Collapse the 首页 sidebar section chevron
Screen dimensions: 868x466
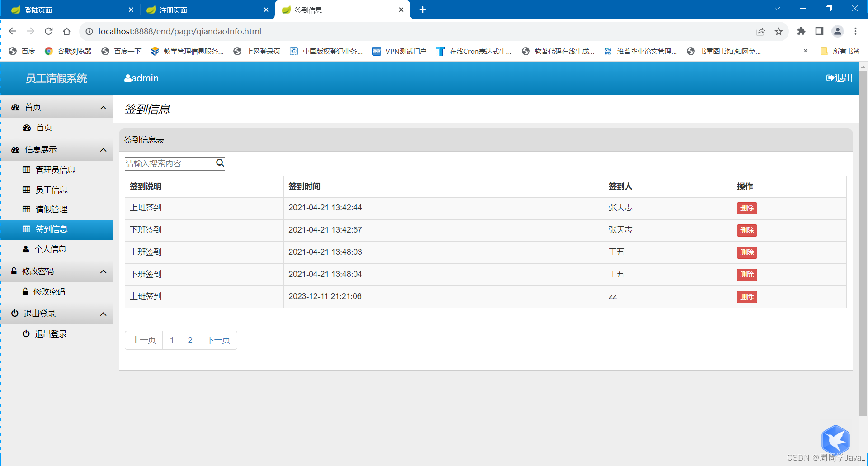[103, 108]
